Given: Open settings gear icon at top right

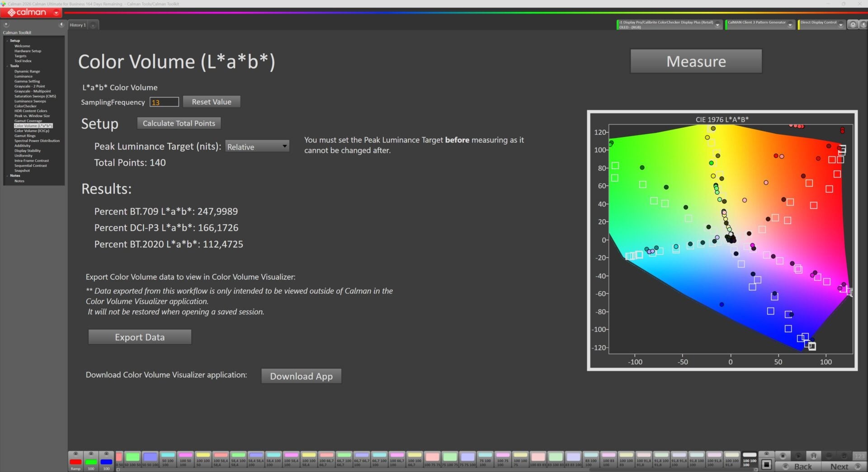Looking at the screenshot, I should (x=853, y=25).
